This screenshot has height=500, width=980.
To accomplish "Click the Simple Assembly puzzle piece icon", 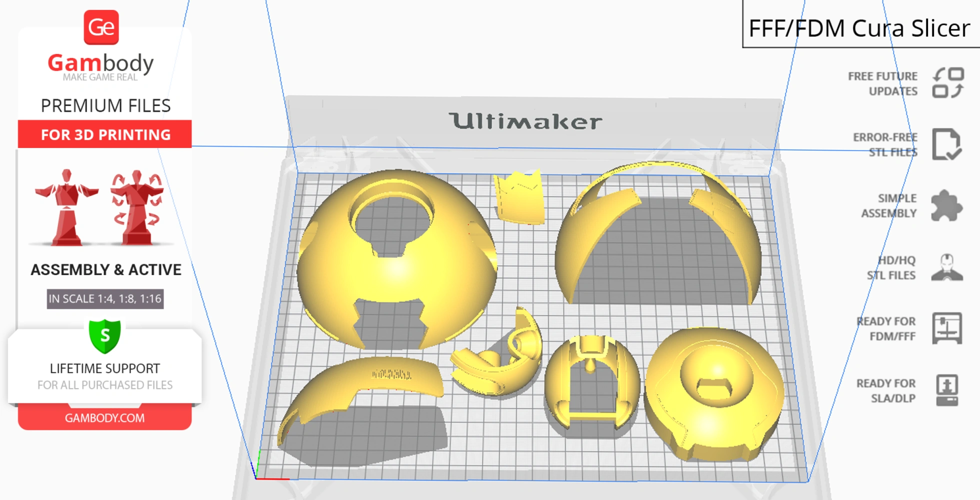I will pyautogui.click(x=946, y=205).
